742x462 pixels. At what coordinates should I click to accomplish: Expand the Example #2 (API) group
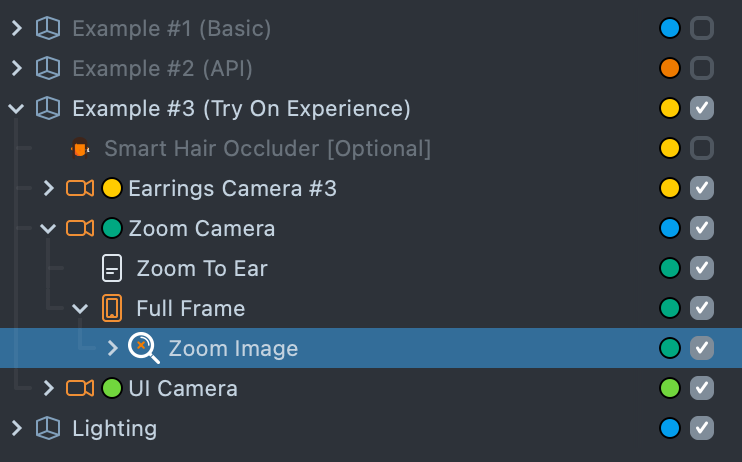click(x=16, y=68)
